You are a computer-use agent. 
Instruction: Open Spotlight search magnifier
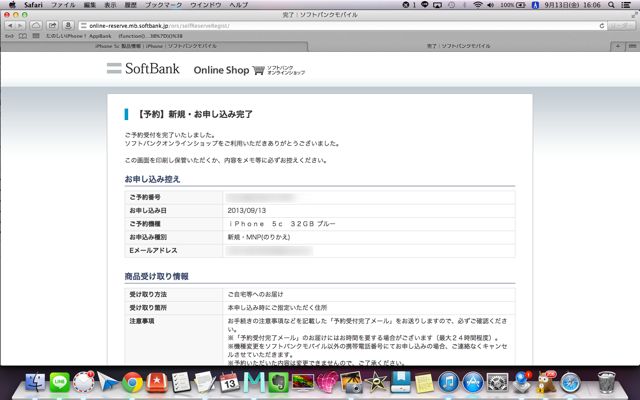[611, 5]
